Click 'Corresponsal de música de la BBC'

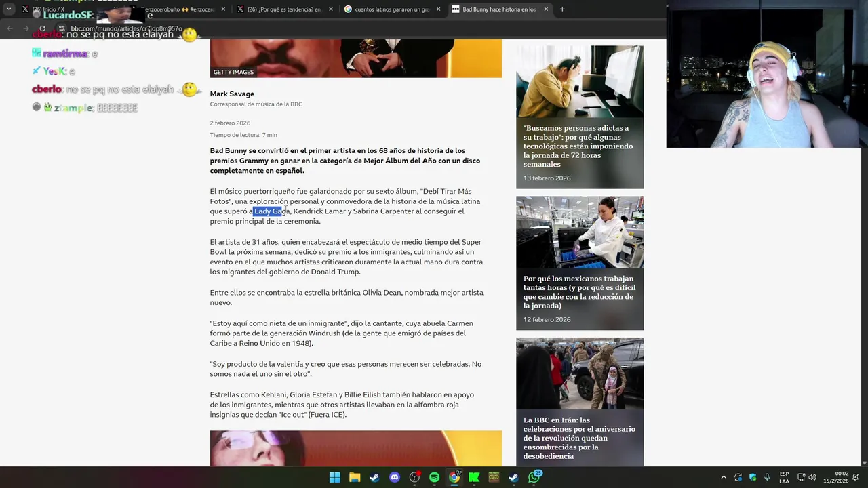click(x=256, y=104)
